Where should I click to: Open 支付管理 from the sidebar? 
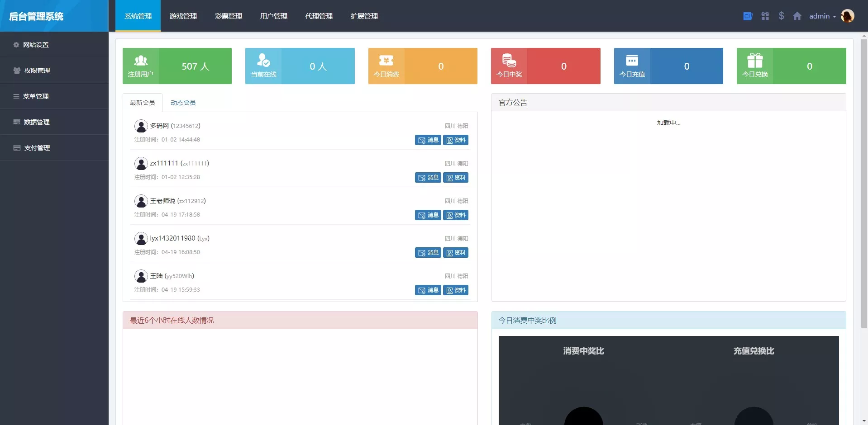(36, 147)
